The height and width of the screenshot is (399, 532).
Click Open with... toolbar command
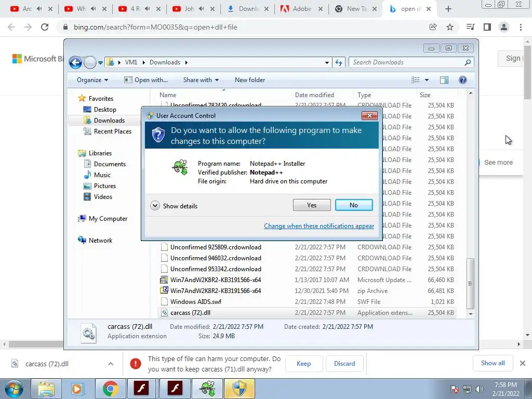146,80
